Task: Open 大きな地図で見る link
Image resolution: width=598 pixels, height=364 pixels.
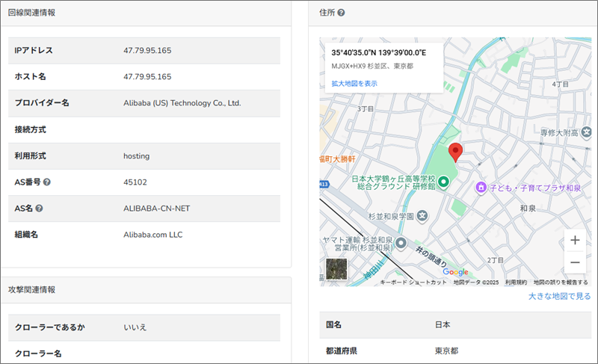Action: [559, 296]
